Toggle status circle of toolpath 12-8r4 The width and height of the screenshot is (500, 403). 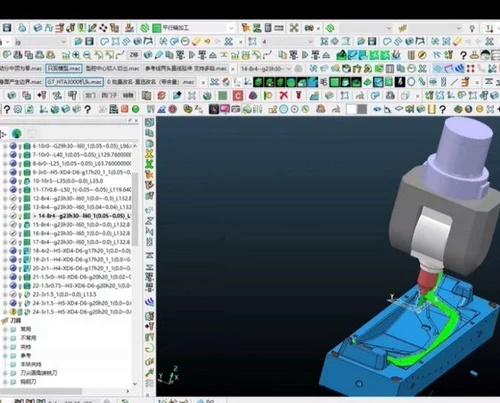point(13,198)
